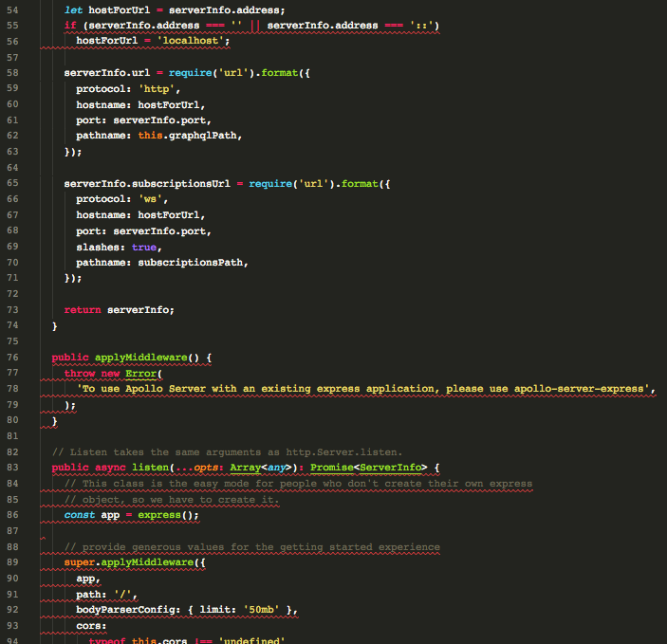
Task: Click the 'This class is the easy mode' comment
Action: (298, 484)
